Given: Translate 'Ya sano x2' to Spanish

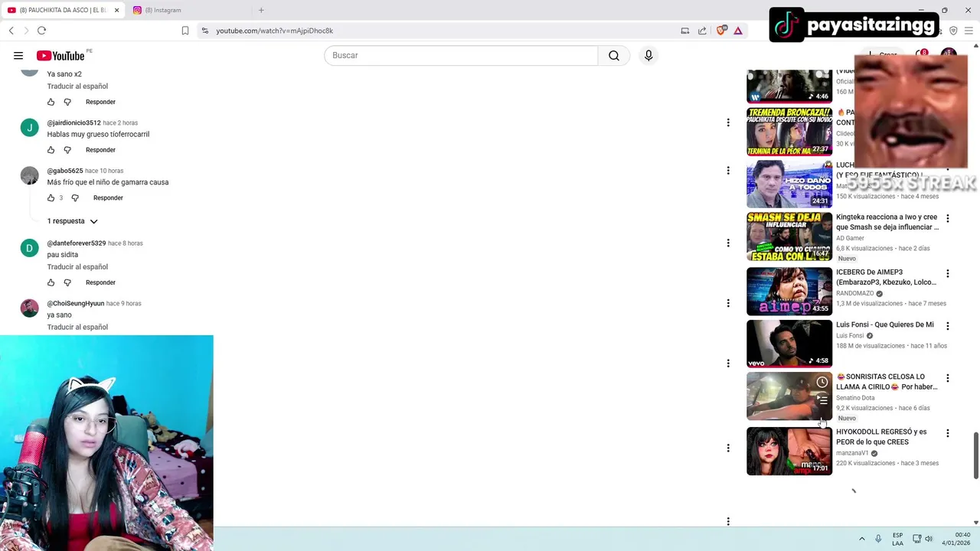Looking at the screenshot, I should coord(77,86).
